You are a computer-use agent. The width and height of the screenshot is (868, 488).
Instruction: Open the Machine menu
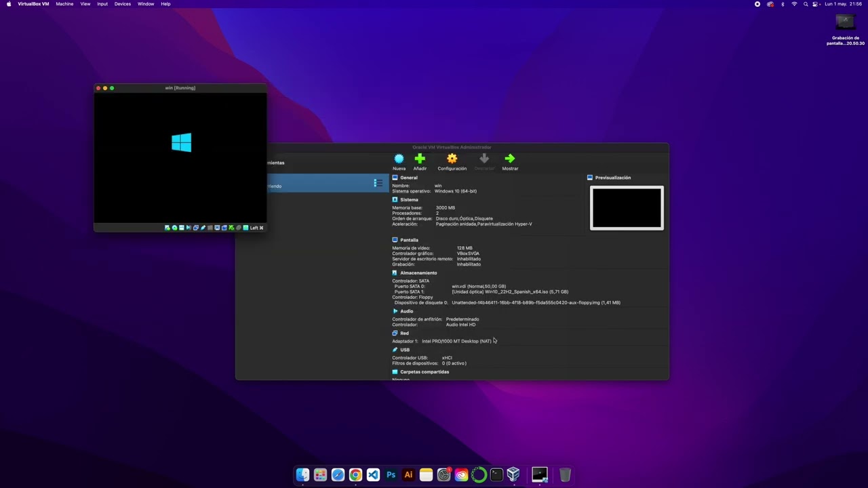point(64,4)
